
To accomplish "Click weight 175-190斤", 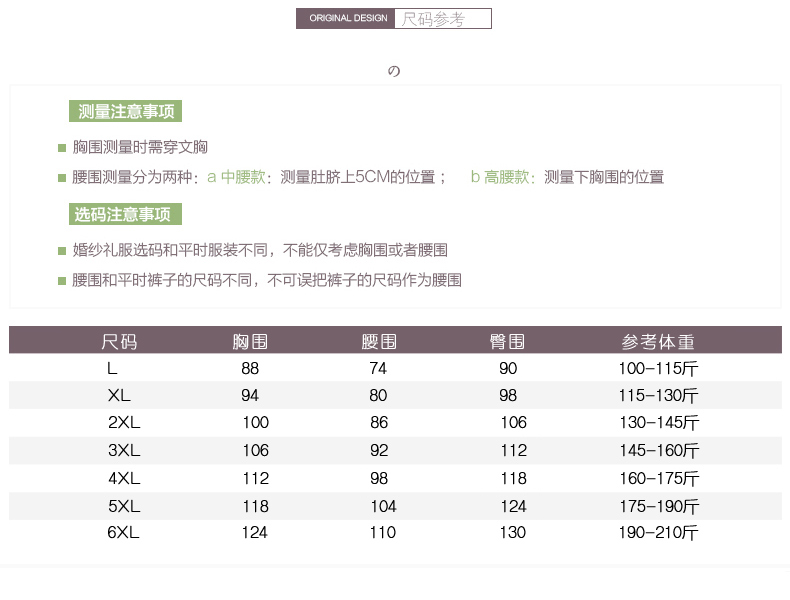I will [660, 506].
